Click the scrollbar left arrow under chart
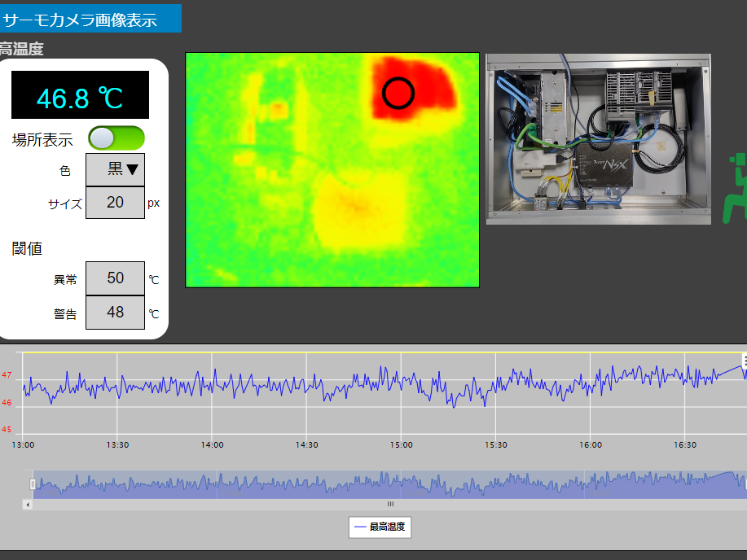The width and height of the screenshot is (747, 560). pyautogui.click(x=28, y=505)
